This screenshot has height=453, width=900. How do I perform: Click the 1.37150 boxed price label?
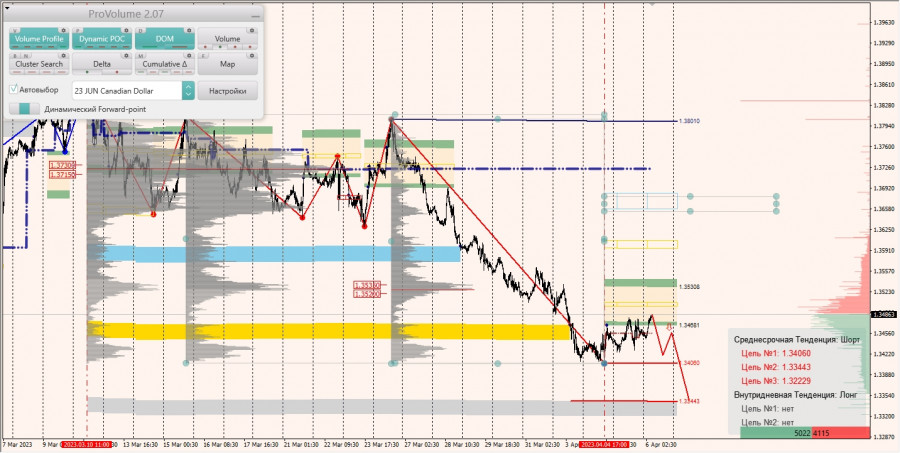[x=63, y=174]
